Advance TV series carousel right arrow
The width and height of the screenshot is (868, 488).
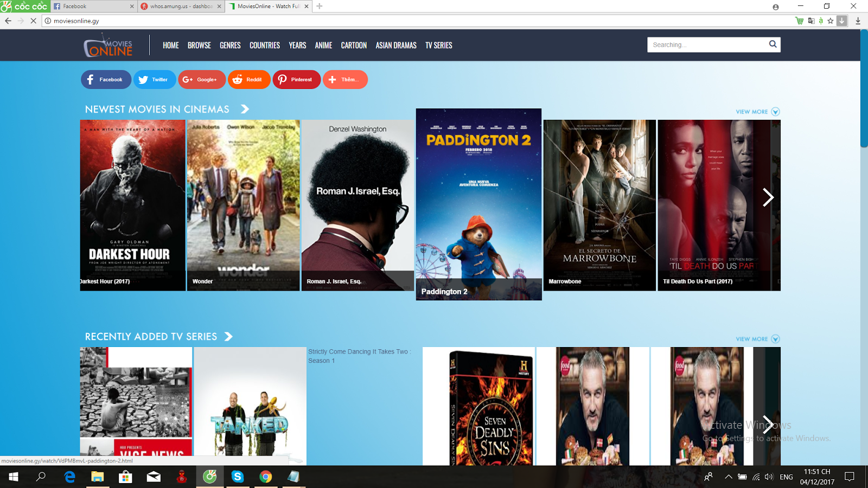click(x=768, y=424)
